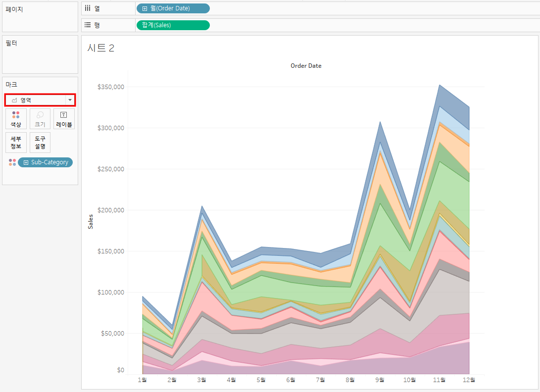Screen dimensions: 540x392
Task: Expand the plus icon on the Sub-Category pill
Action: click(x=26, y=162)
